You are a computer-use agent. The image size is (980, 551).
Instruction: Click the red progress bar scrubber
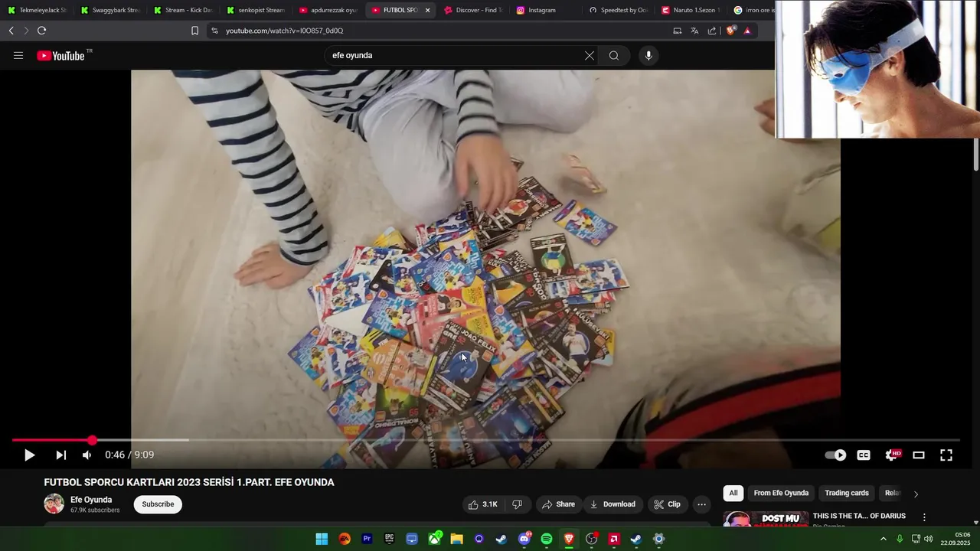tap(92, 440)
